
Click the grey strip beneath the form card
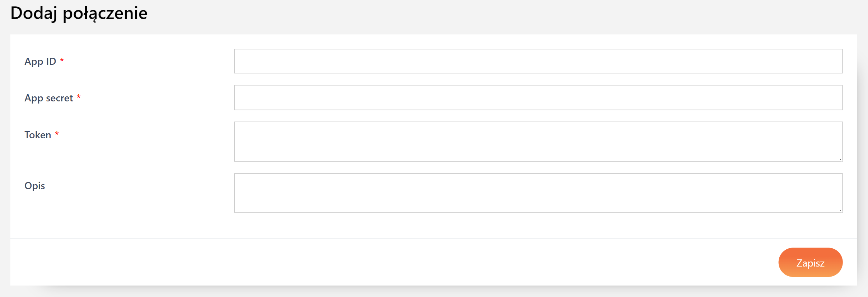pos(431,292)
